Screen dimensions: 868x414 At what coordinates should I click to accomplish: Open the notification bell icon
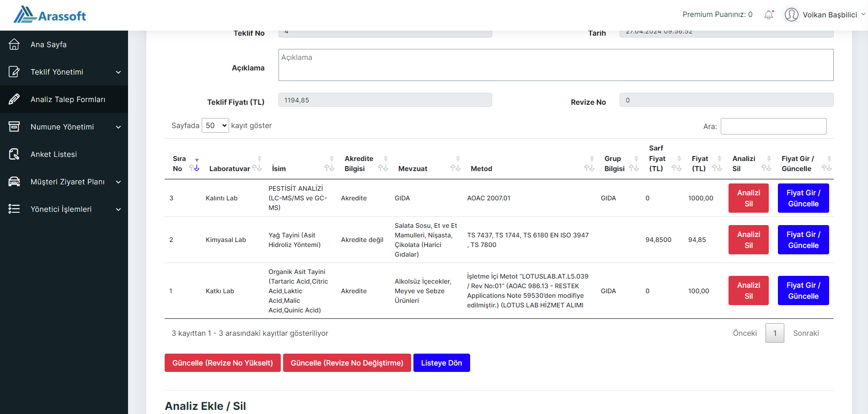click(x=769, y=15)
